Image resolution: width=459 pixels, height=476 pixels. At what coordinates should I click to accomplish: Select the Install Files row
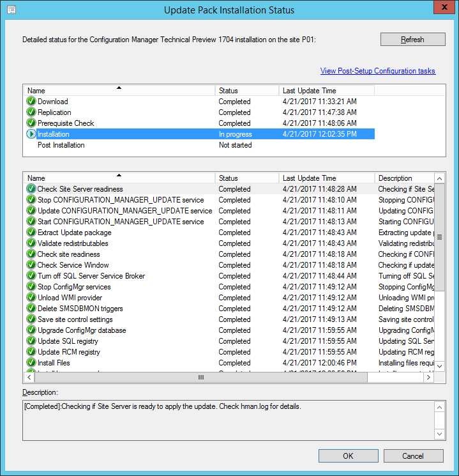[x=230, y=363]
